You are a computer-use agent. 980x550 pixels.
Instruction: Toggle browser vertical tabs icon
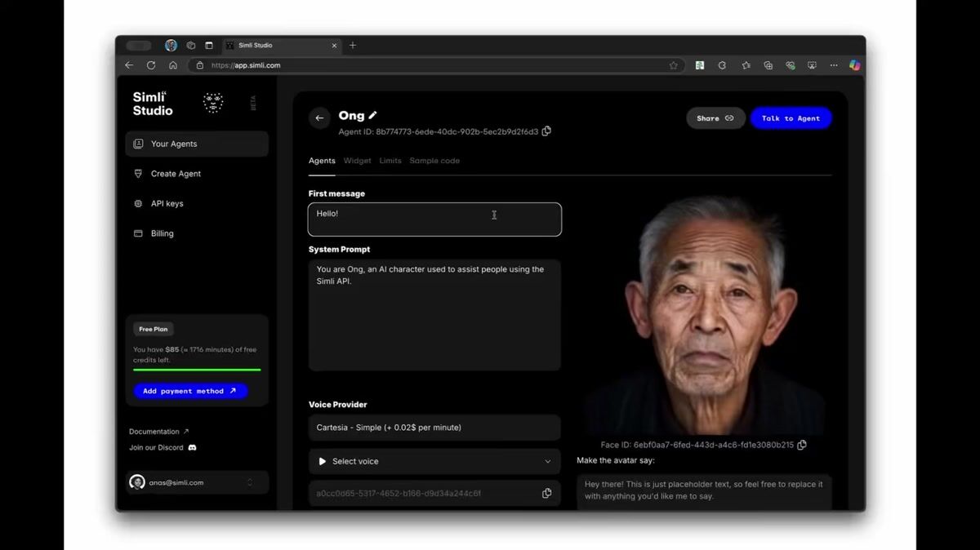point(209,46)
